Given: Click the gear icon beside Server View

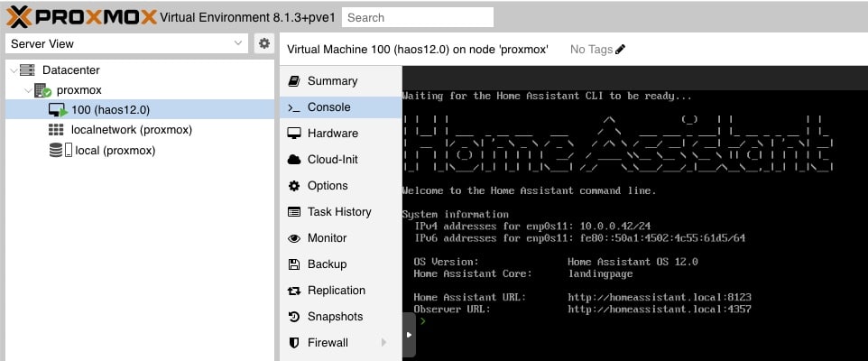Looking at the screenshot, I should (x=263, y=43).
